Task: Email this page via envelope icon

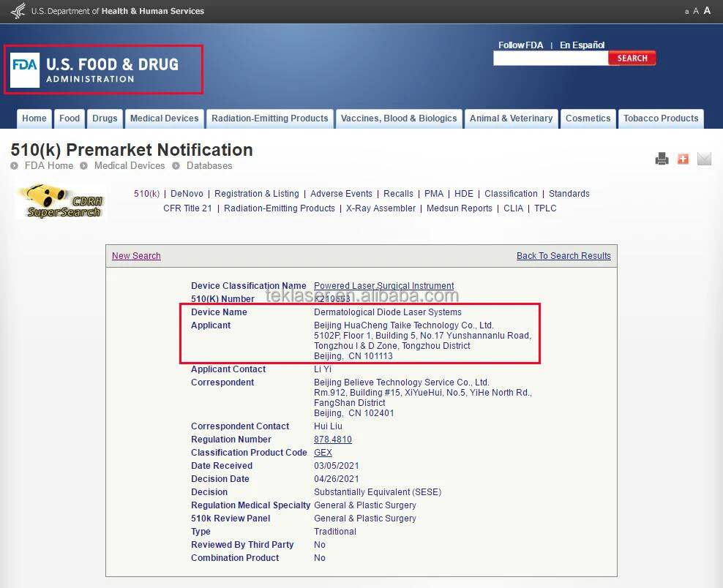Action: (x=704, y=159)
